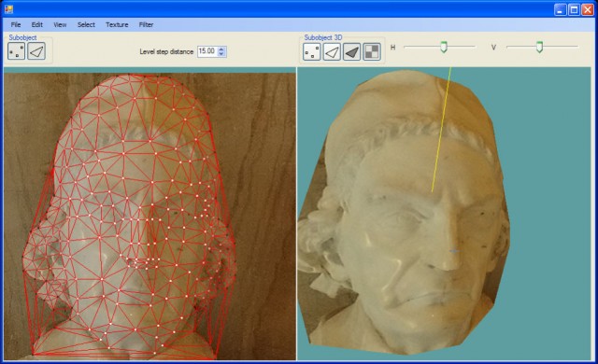Increase Level step distance with up arrow
The width and height of the screenshot is (598, 364).
(x=221, y=49)
